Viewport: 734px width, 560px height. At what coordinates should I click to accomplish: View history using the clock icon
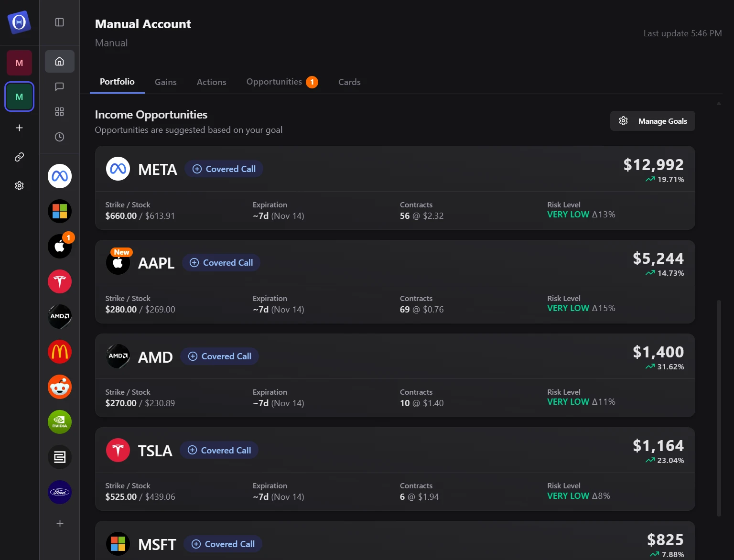59,137
